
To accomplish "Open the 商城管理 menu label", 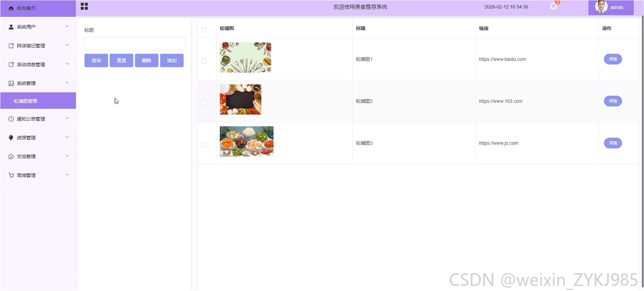I will 26,176.
